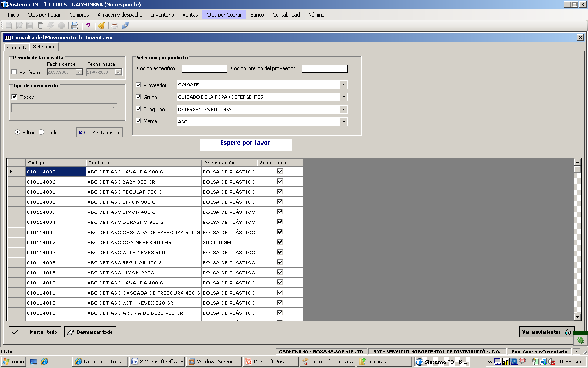Click show desktop quick launch icon
Image resolution: width=588 pixels, height=368 pixels.
(33, 362)
